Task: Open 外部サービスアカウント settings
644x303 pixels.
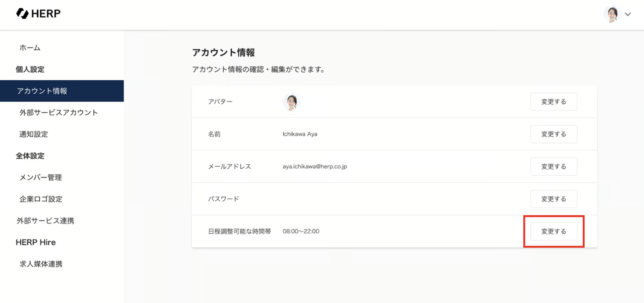Action: [59, 113]
